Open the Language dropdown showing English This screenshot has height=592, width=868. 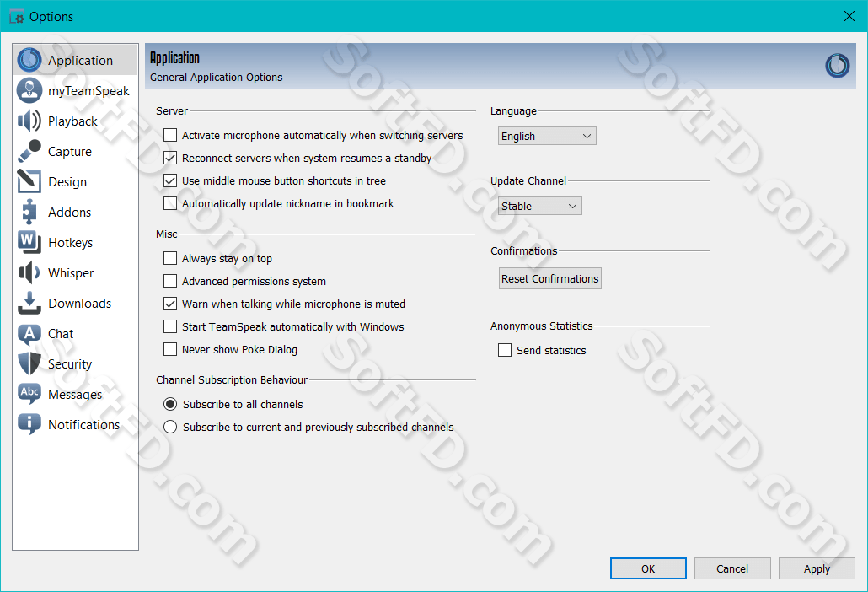coord(547,137)
